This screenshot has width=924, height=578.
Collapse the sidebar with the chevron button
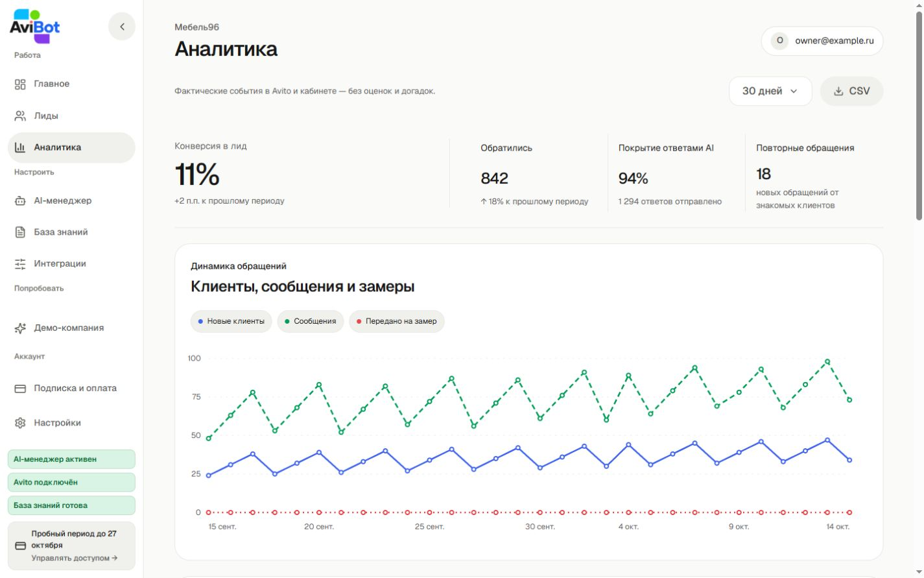[x=122, y=27]
